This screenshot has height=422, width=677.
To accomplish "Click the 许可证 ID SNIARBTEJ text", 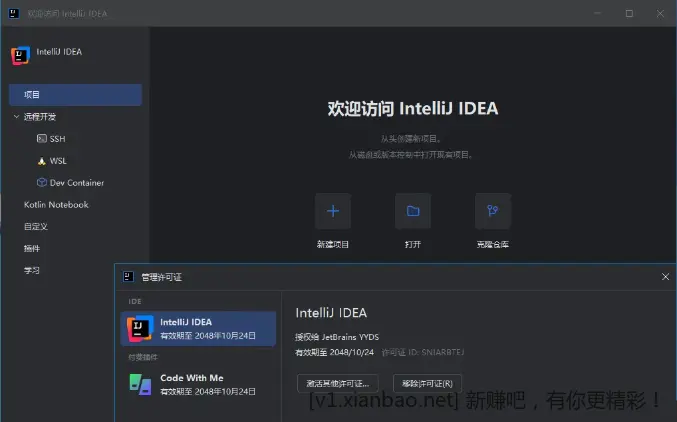I will 423,352.
